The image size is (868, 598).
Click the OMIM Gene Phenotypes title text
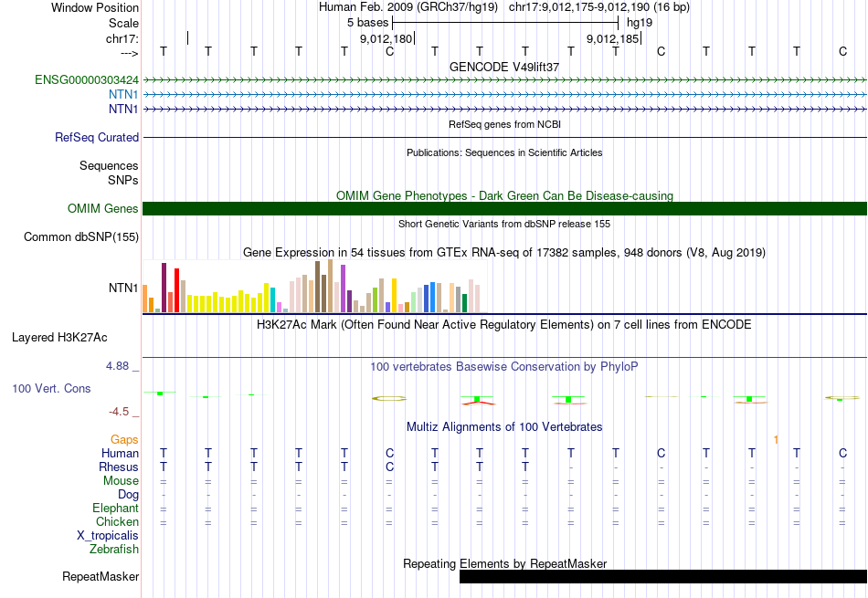coord(504,195)
